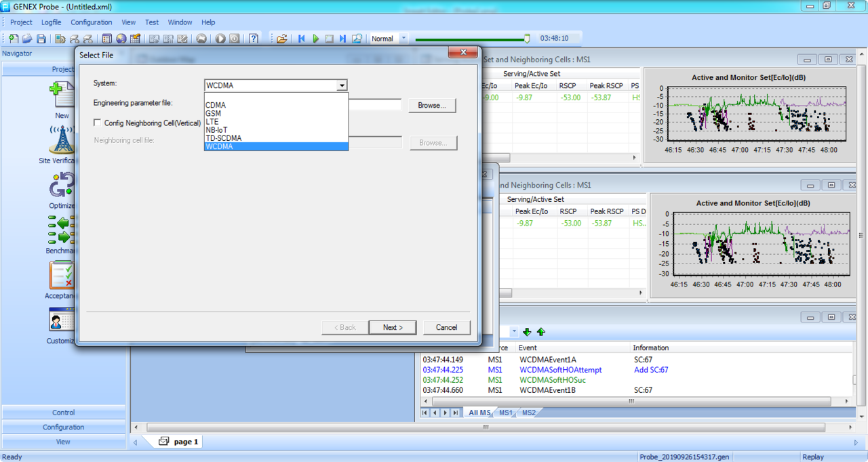Click the device configuration toolbar icon
The image size is (868, 462).
click(x=60, y=39)
